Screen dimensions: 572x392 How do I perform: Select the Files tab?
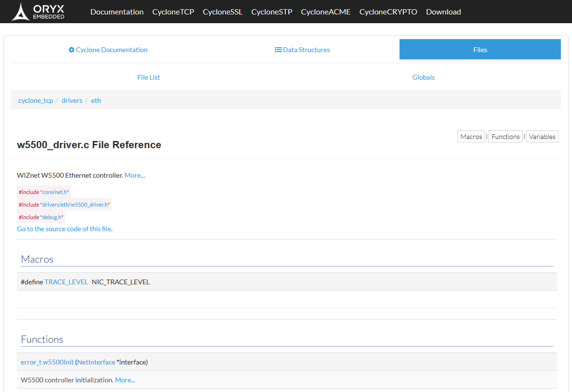[480, 50]
